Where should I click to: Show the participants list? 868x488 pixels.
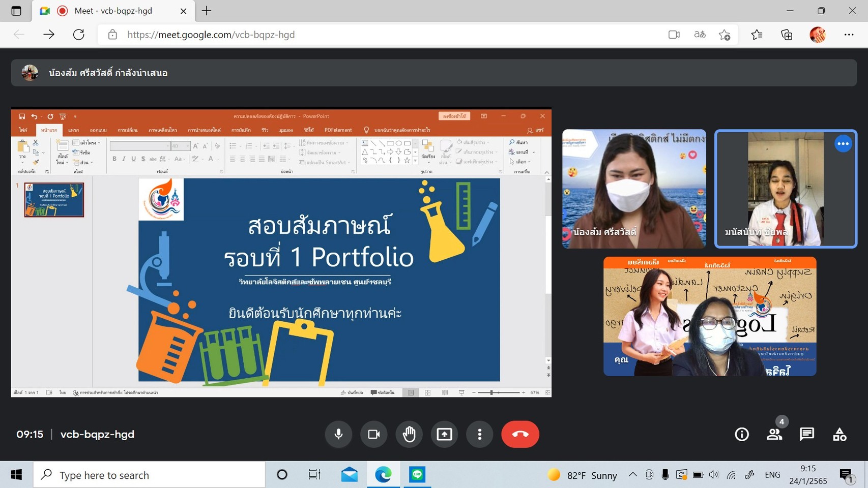coord(774,434)
